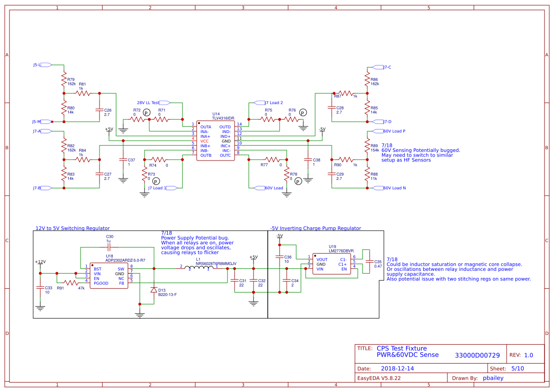
Task: Select the L1 NRS6028 inductor symbol
Action: click(x=199, y=266)
